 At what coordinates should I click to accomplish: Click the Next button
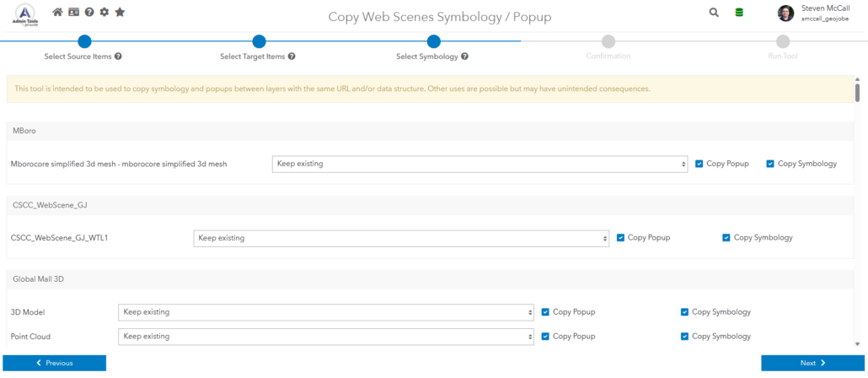[813, 363]
